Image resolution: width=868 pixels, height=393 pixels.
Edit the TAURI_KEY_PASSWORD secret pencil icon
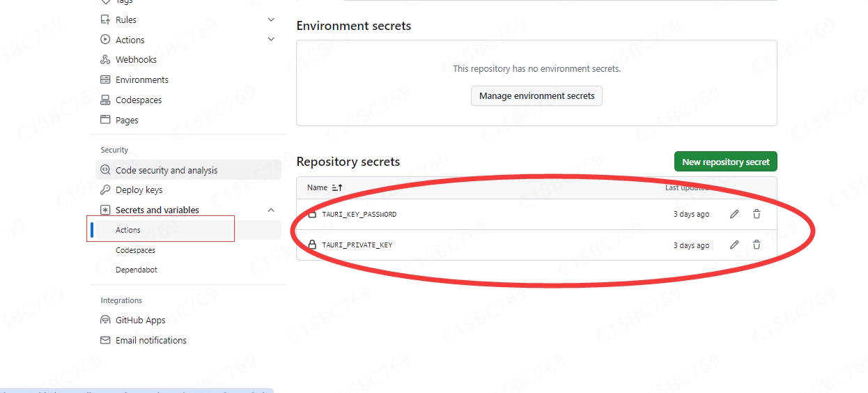point(734,215)
